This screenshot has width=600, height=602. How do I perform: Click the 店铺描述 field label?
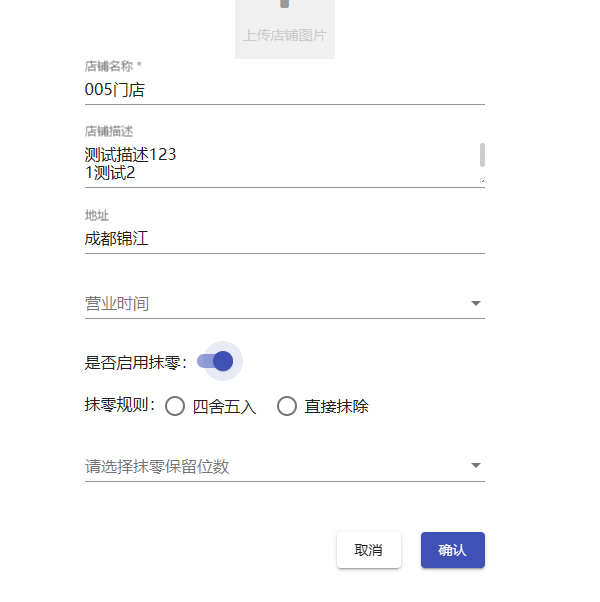point(109,131)
